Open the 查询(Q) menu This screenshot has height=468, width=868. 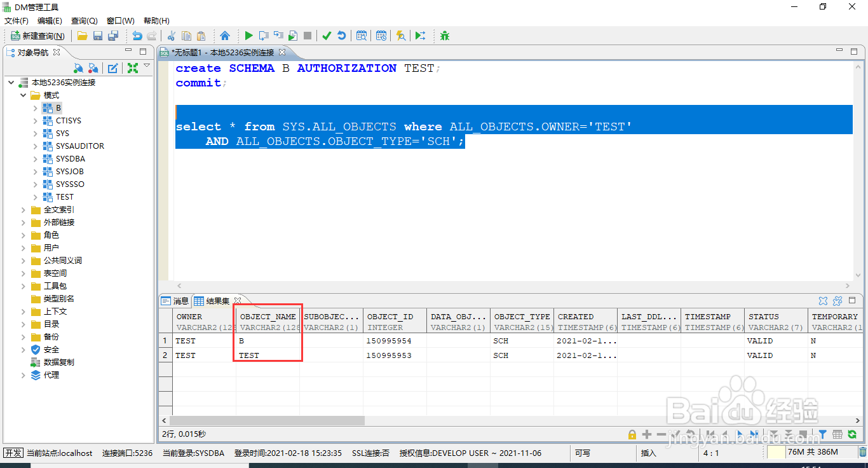pos(85,21)
